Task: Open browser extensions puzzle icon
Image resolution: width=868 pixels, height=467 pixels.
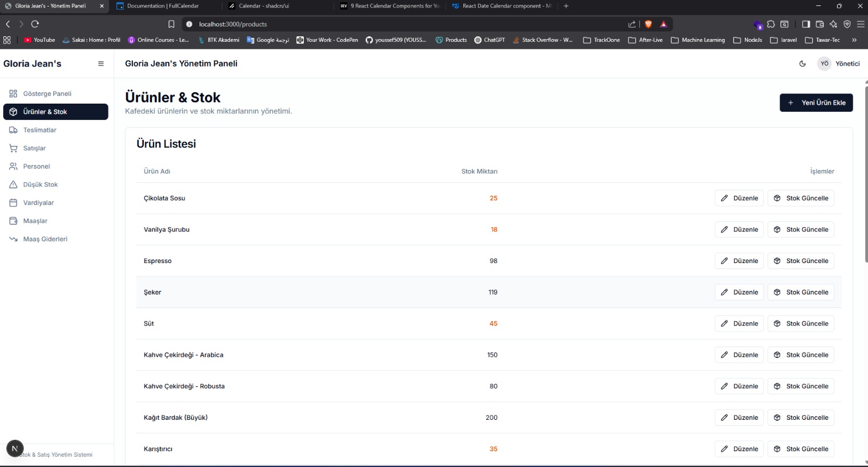Action: (x=771, y=24)
